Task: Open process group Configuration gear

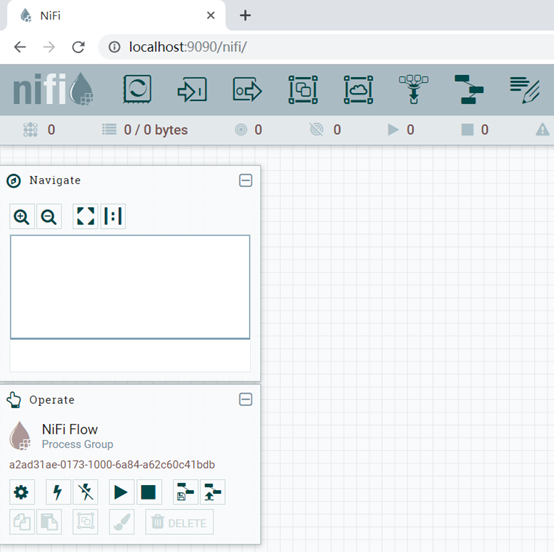Action: coord(22,492)
